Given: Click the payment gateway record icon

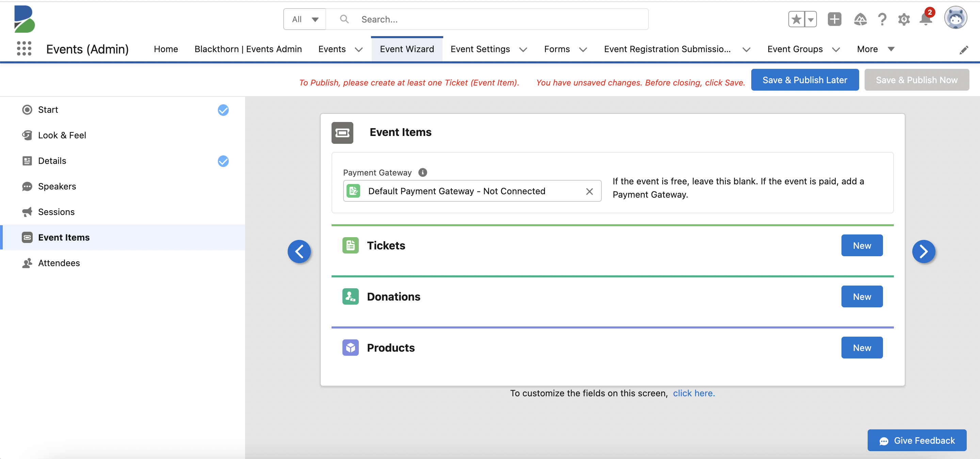Looking at the screenshot, I should (353, 191).
